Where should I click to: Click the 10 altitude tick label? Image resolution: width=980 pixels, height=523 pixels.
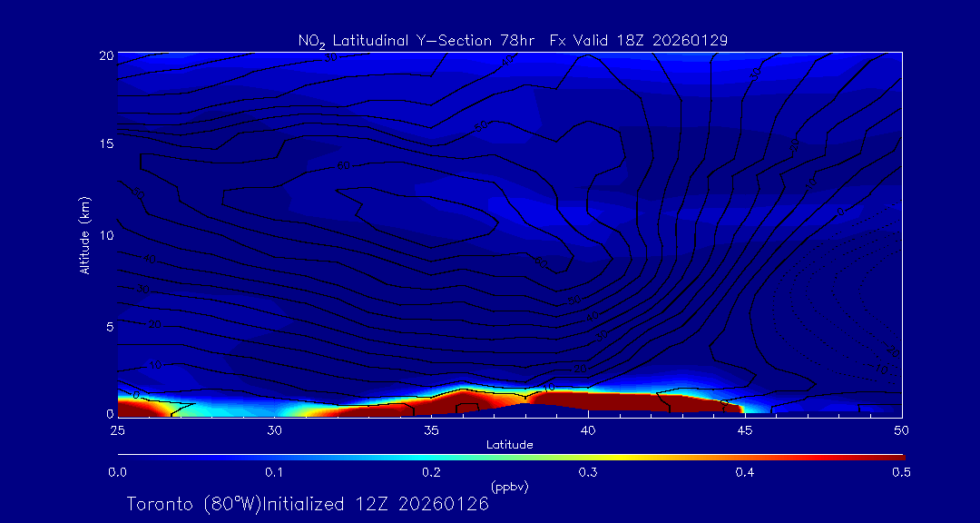pos(106,235)
